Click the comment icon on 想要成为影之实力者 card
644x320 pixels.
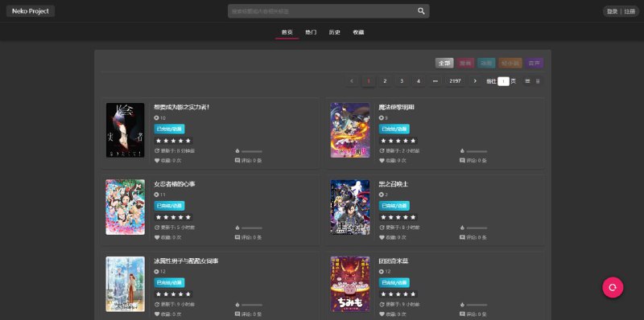click(x=237, y=161)
